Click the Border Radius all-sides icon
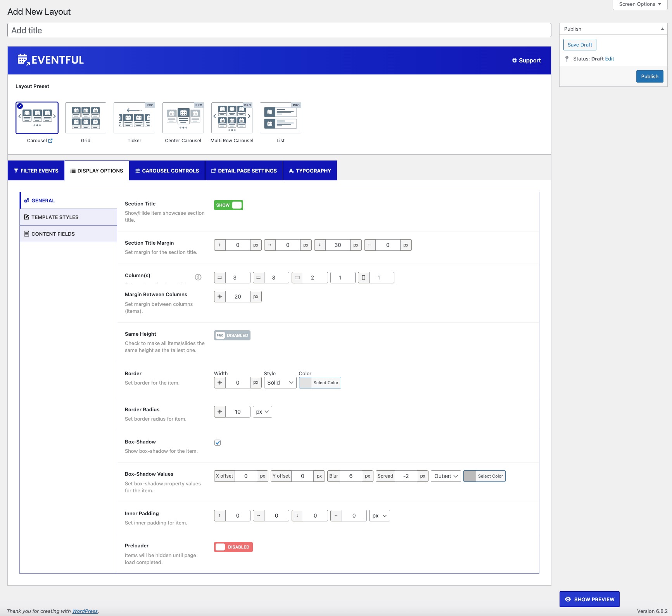672x616 pixels. click(x=220, y=412)
